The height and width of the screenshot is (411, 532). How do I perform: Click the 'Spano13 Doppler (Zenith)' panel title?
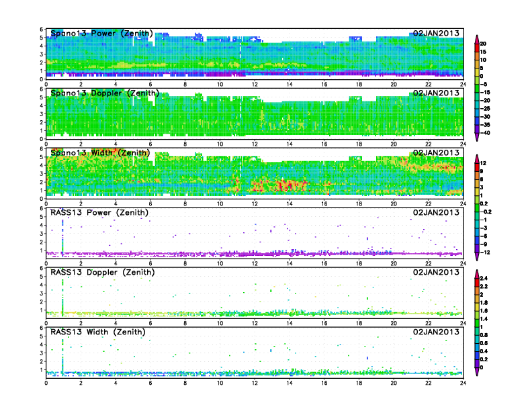pos(105,93)
